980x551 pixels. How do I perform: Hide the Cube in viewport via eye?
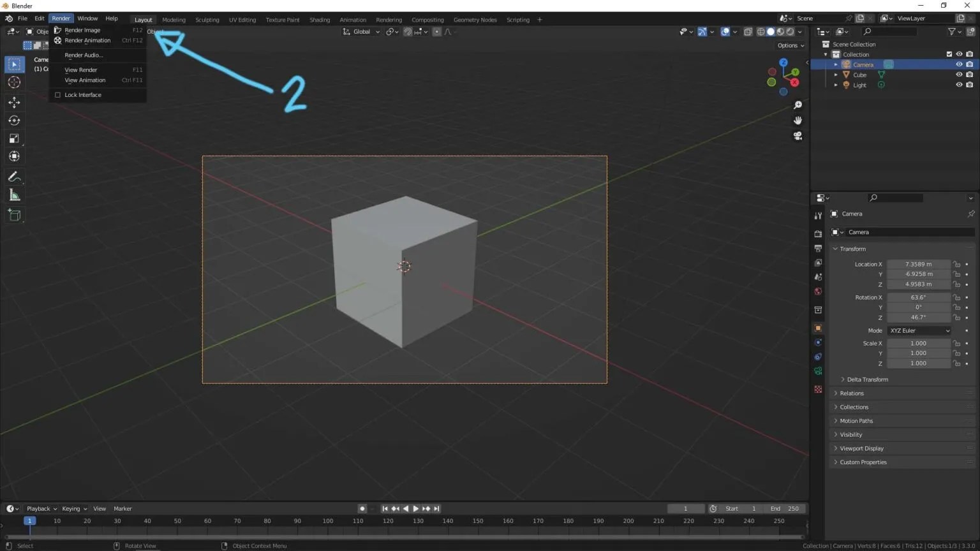coord(959,75)
